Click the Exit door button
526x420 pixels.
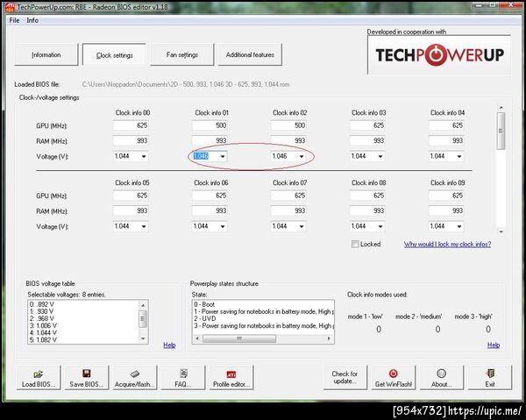(x=490, y=377)
